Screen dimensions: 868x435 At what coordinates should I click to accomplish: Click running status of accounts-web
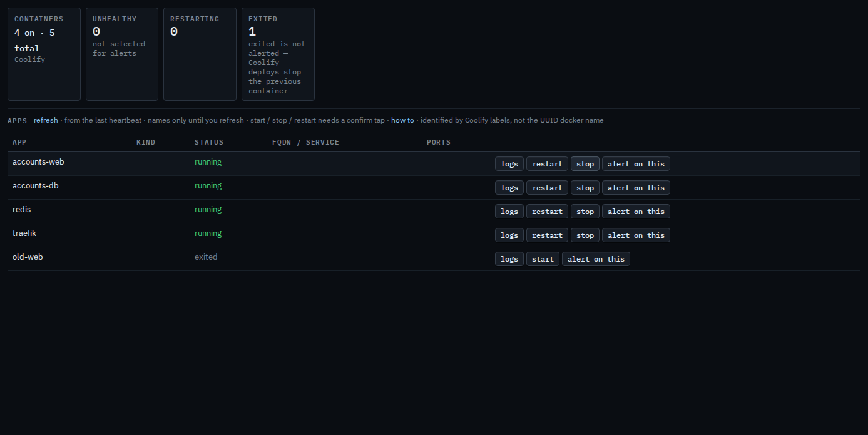pyautogui.click(x=208, y=162)
